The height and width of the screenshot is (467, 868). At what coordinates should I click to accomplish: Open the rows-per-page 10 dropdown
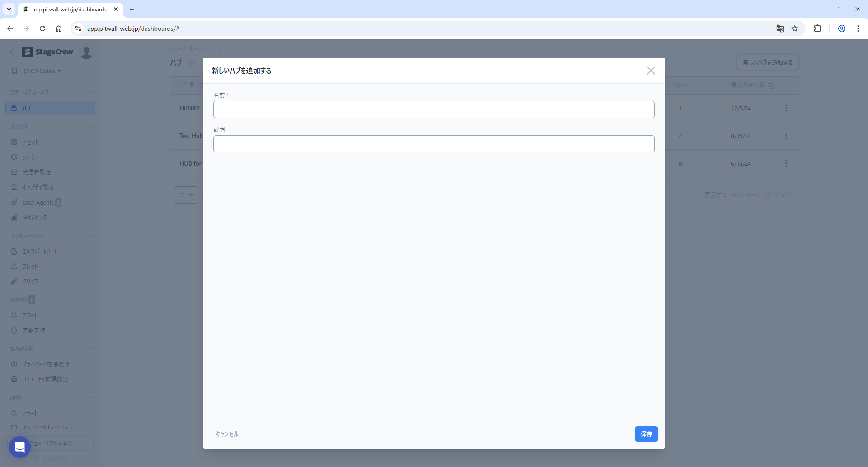(x=186, y=195)
